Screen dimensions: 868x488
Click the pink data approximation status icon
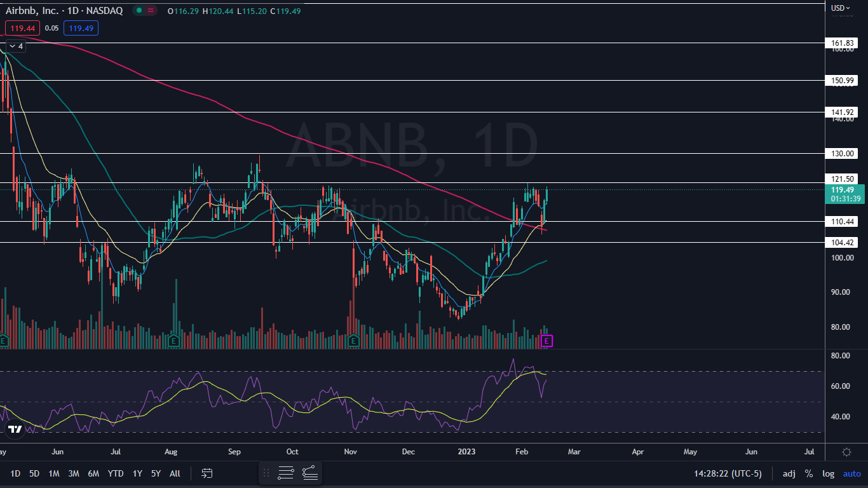pos(151,11)
